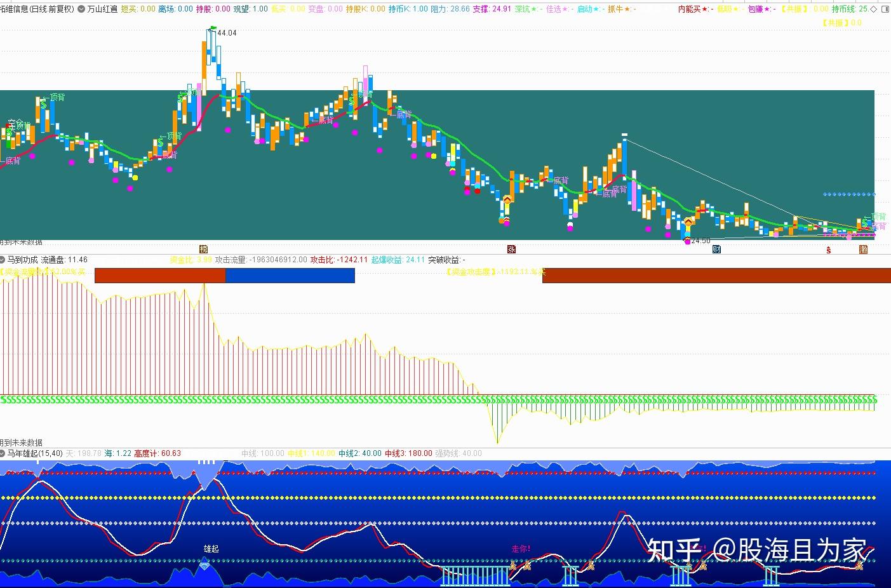
Task: Click the 拓维信息 daily chart title
Action: click(37, 9)
